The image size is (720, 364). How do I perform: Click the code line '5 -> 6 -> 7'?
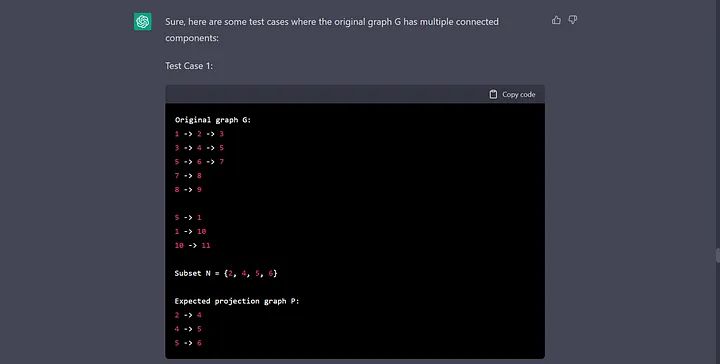click(x=199, y=162)
